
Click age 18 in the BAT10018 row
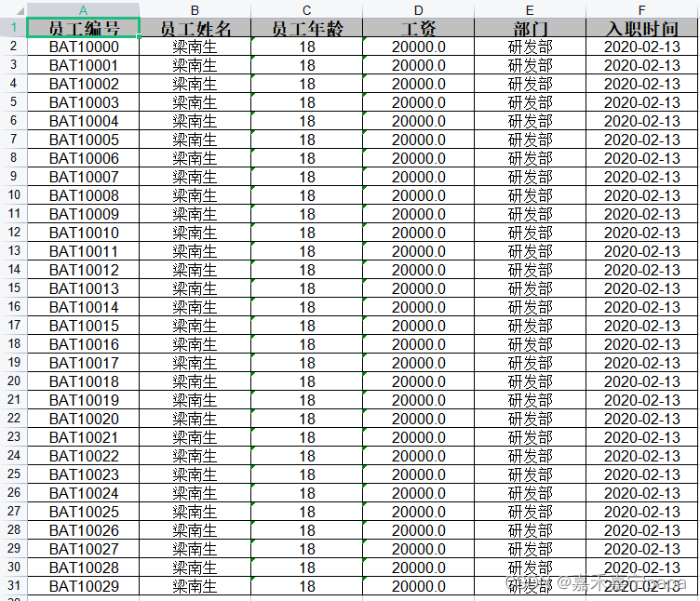tap(306, 381)
